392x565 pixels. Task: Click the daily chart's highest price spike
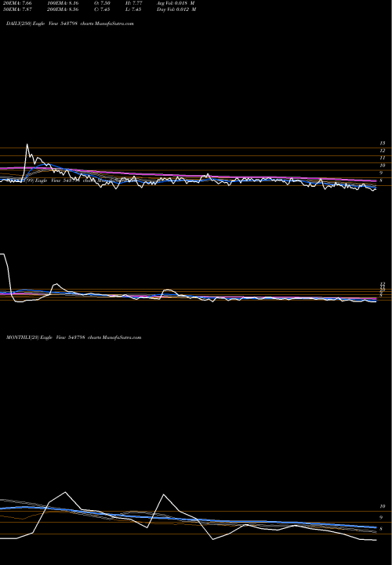pos(27,144)
